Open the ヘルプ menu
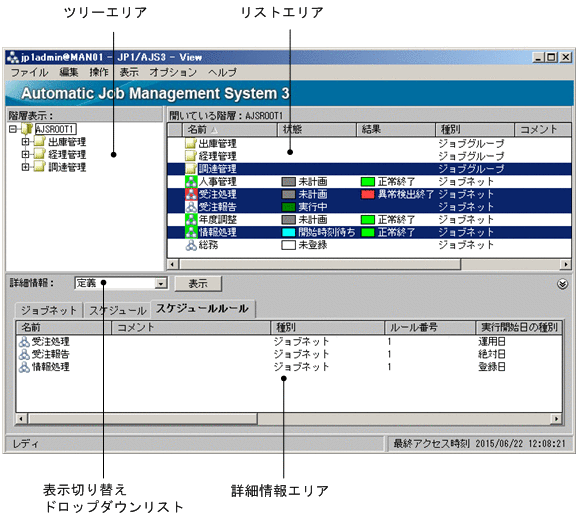 click(x=222, y=72)
